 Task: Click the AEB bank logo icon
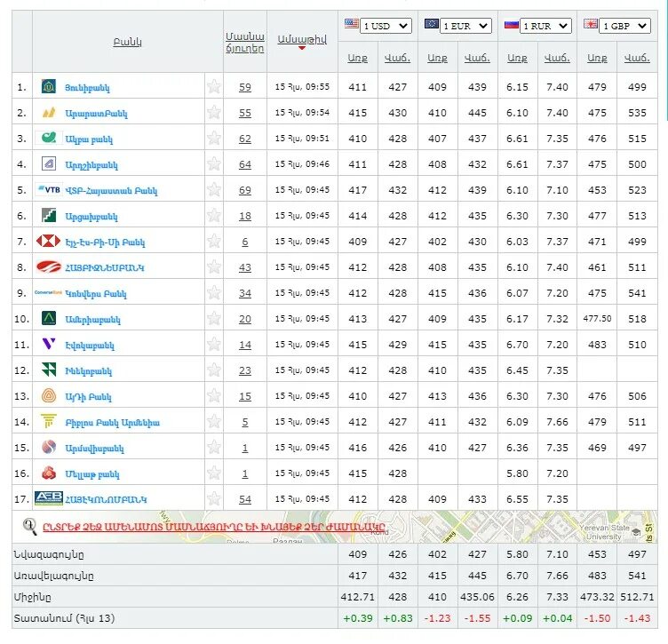49,498
